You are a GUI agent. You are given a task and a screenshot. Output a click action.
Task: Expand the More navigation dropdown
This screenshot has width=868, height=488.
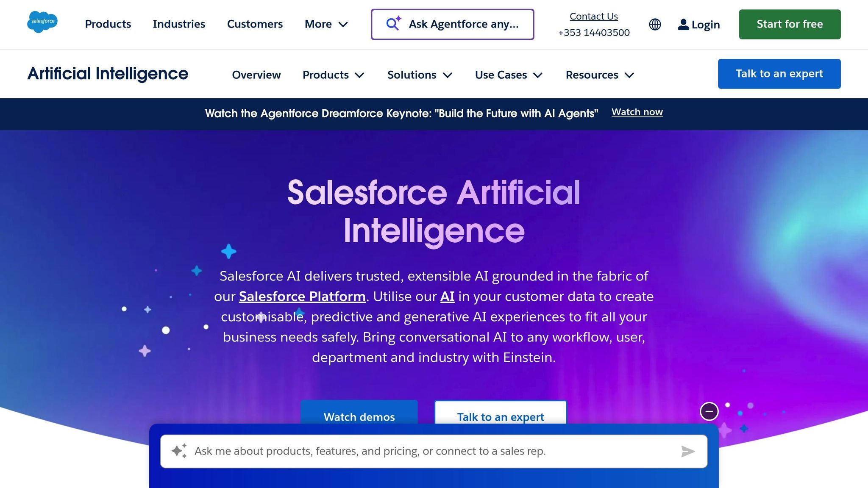pos(326,24)
